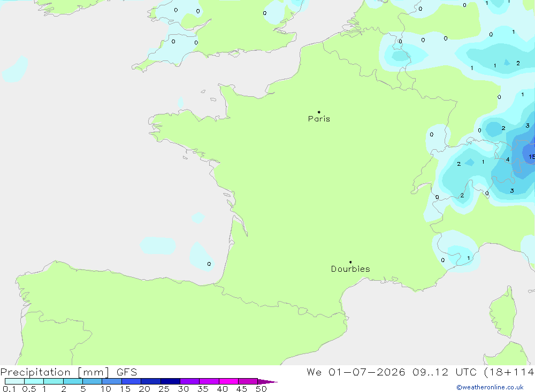This screenshot has width=535, height=392.
Task: Click the Paris city label
Action: click(x=319, y=119)
